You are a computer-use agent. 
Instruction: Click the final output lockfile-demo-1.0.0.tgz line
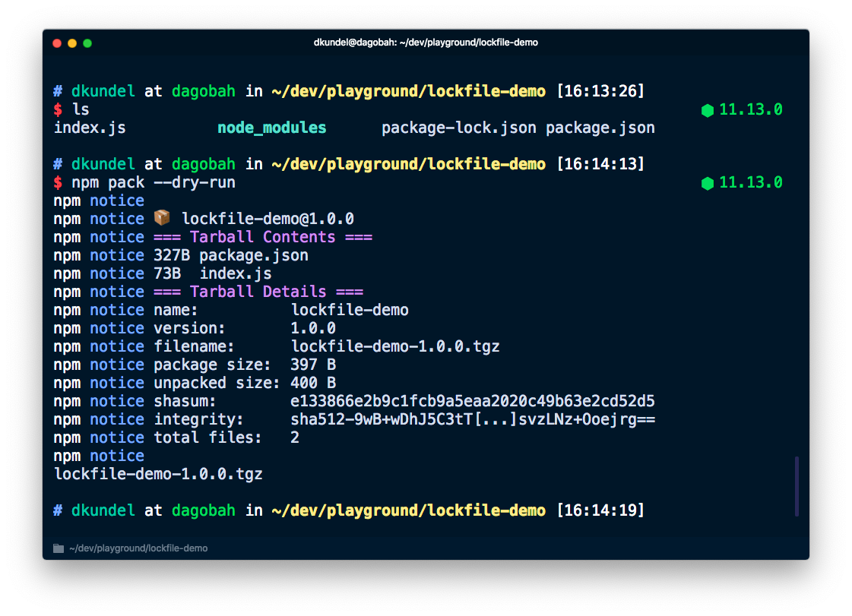(x=158, y=474)
